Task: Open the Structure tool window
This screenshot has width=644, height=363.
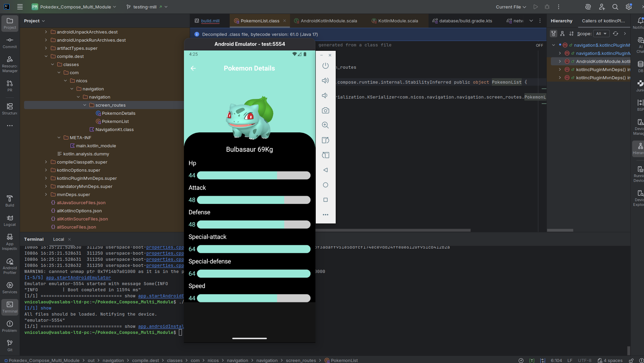Action: coord(10,109)
